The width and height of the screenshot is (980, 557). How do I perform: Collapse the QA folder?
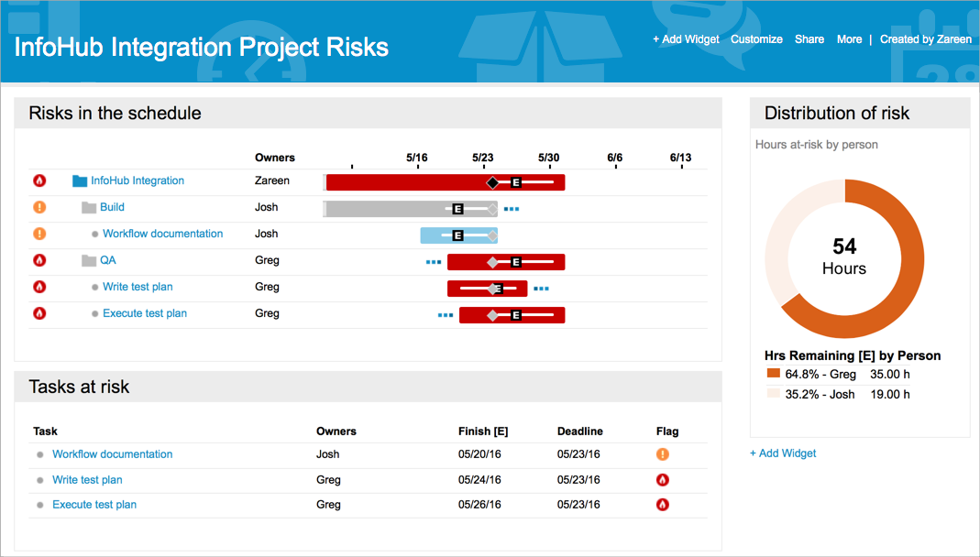pos(92,260)
